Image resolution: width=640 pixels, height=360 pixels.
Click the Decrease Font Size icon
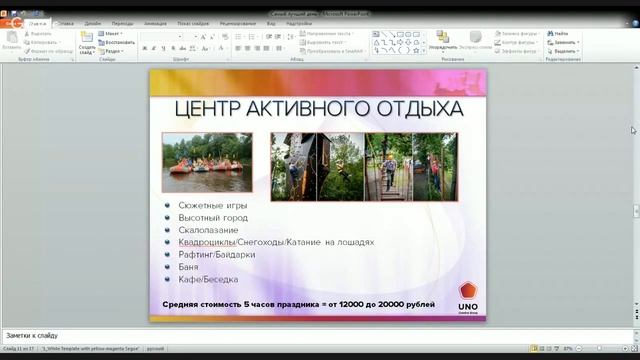click(x=212, y=37)
